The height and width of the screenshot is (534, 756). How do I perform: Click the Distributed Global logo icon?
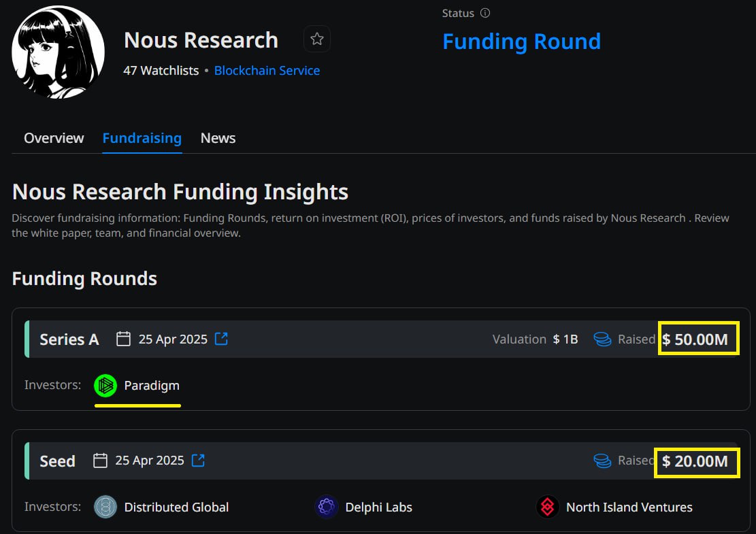click(105, 507)
